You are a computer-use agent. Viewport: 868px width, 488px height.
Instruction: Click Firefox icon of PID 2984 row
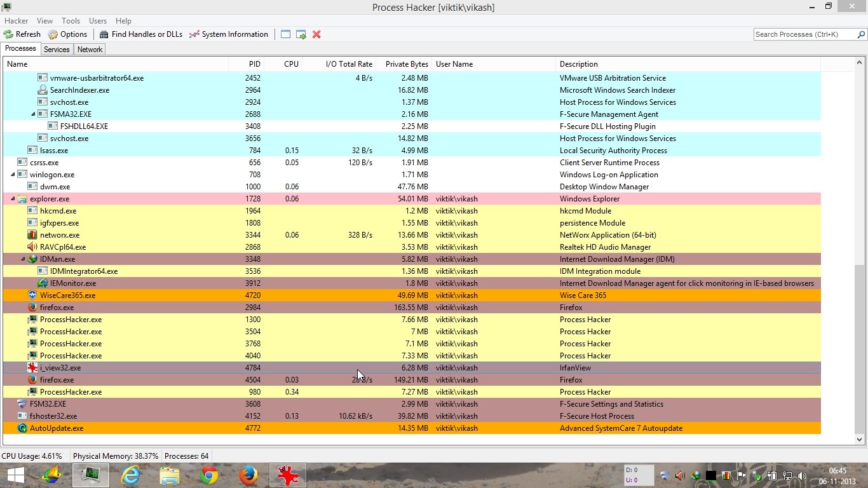point(32,308)
